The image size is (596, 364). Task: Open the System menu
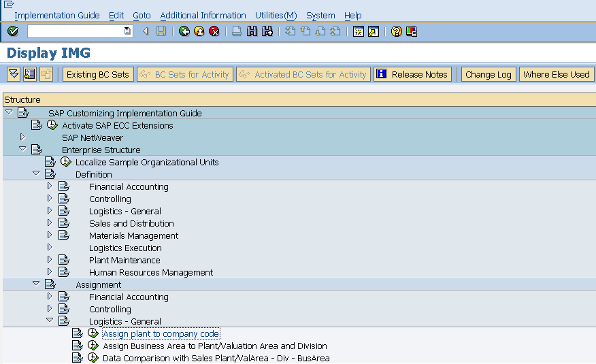pos(321,16)
